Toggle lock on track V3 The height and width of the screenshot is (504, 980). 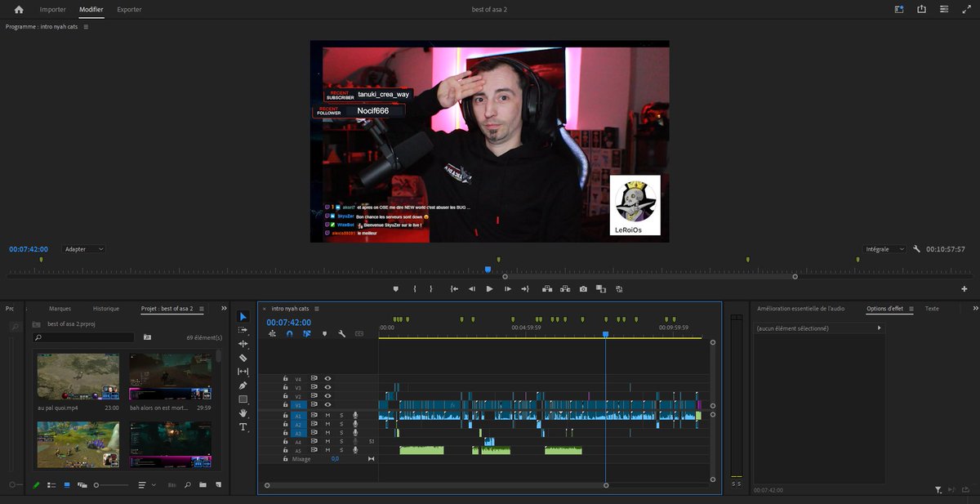pos(285,388)
